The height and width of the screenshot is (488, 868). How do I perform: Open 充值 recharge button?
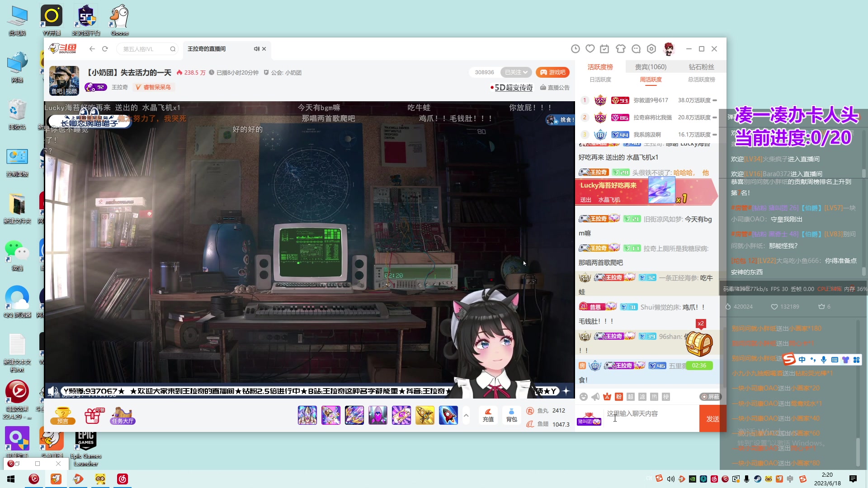[x=488, y=415]
